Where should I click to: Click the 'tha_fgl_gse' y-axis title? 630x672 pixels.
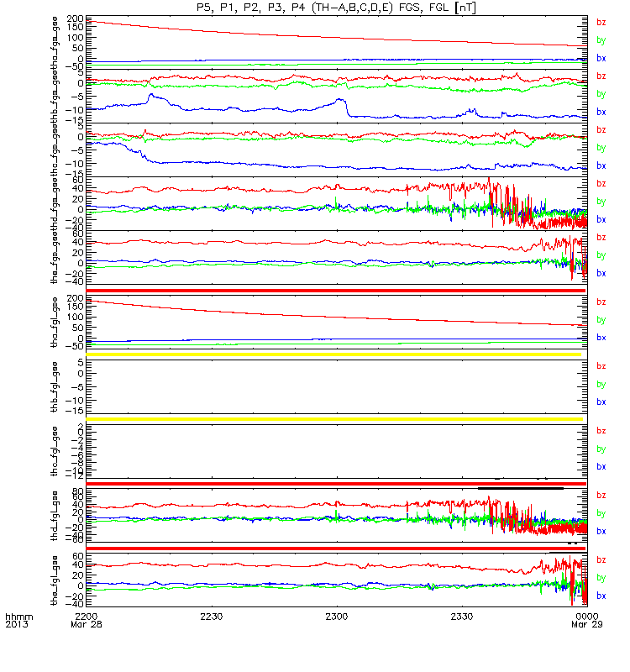(55, 323)
